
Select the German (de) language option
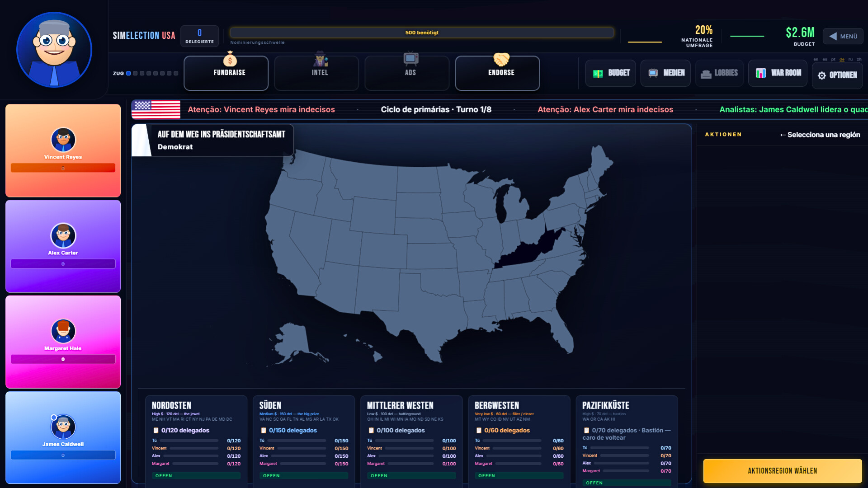842,59
